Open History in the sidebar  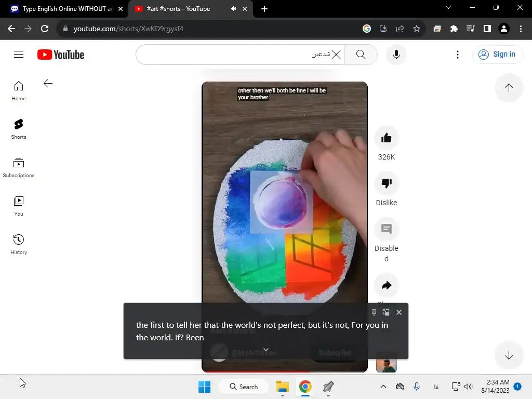point(19,244)
